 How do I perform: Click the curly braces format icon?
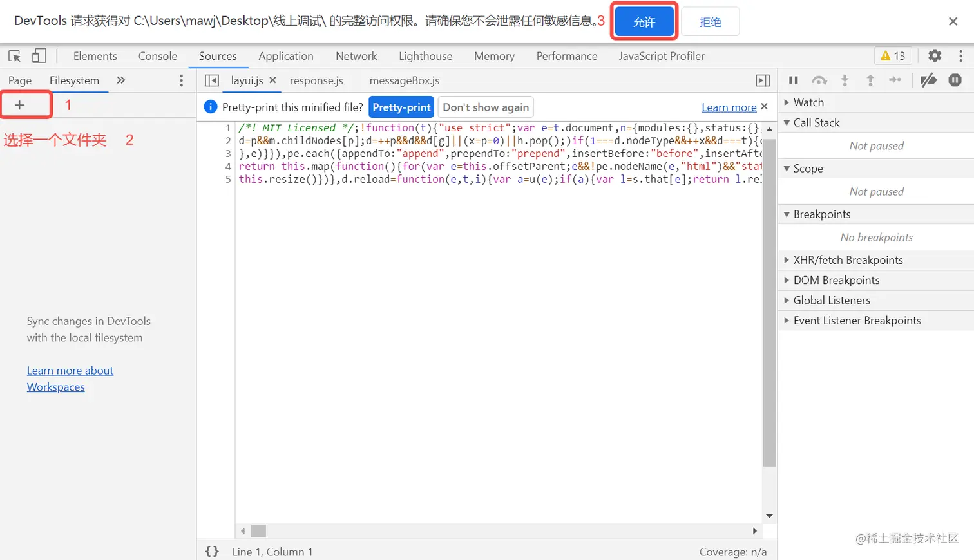(212, 552)
